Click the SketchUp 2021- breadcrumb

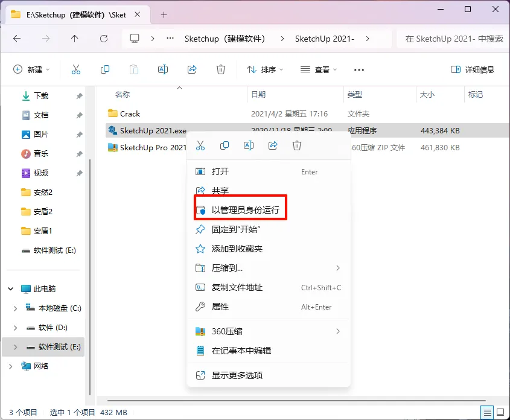(x=324, y=39)
